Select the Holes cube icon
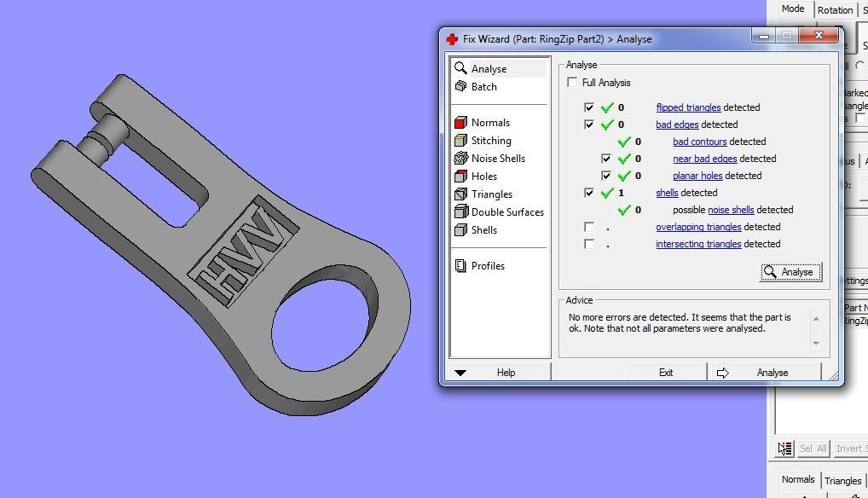 pos(460,176)
